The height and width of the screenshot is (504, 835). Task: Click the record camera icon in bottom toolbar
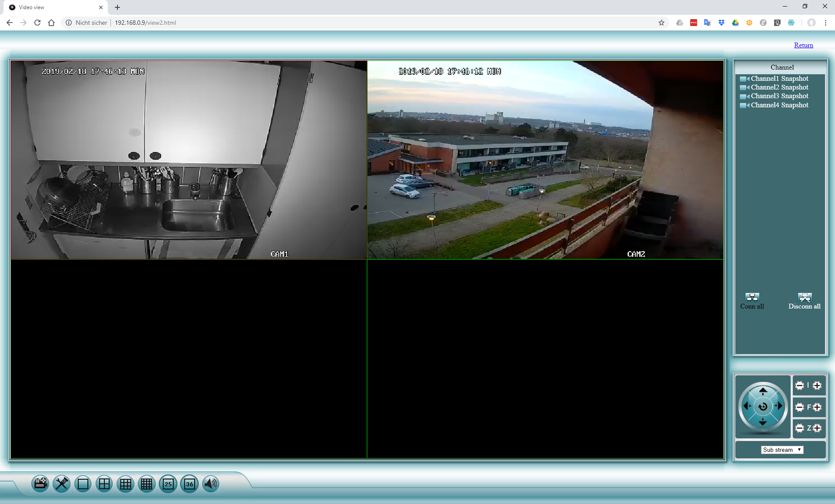pyautogui.click(x=40, y=484)
